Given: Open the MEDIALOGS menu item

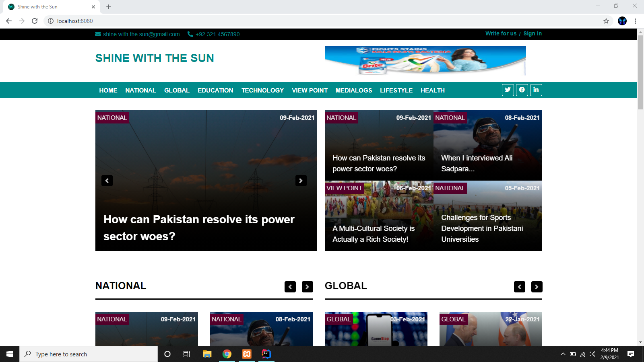Looking at the screenshot, I should 354,90.
